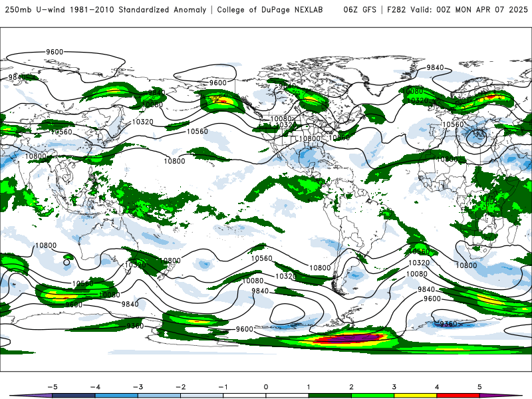Select the light blue -3 to -2 colorbar segment
The height and width of the screenshot is (399, 532).
[159, 396]
